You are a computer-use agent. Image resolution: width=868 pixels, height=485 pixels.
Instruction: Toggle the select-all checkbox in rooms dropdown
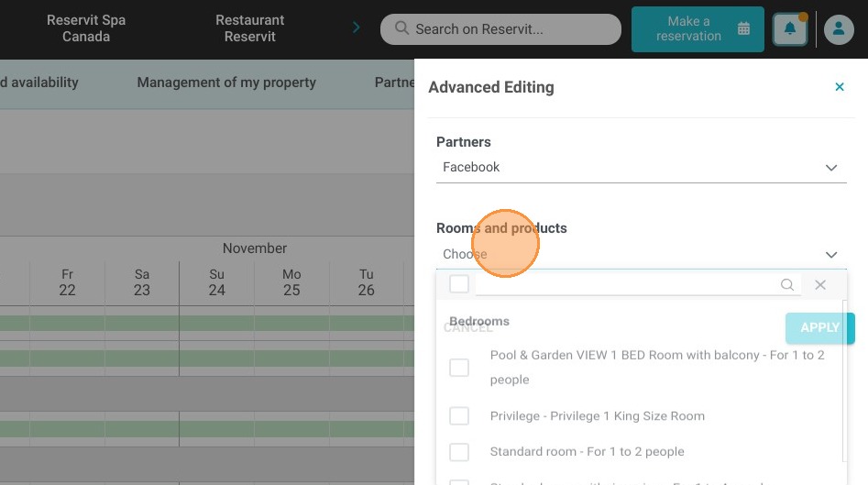click(459, 284)
